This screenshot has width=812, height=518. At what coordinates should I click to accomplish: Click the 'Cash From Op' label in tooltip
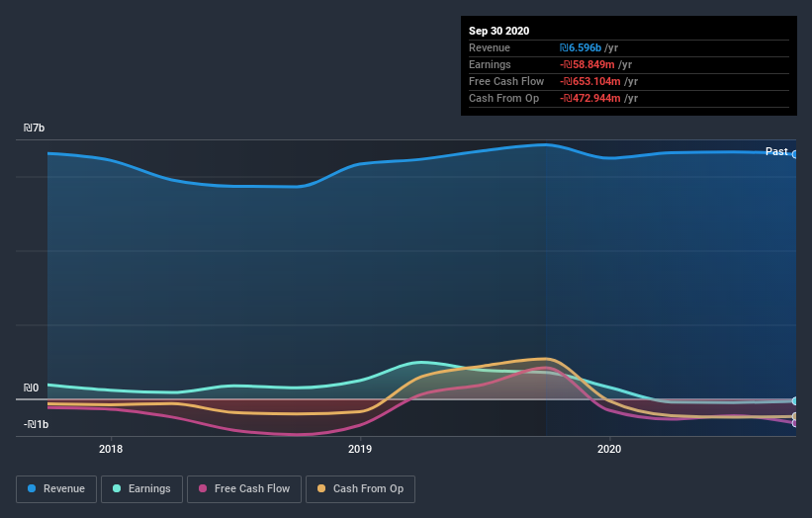click(503, 98)
